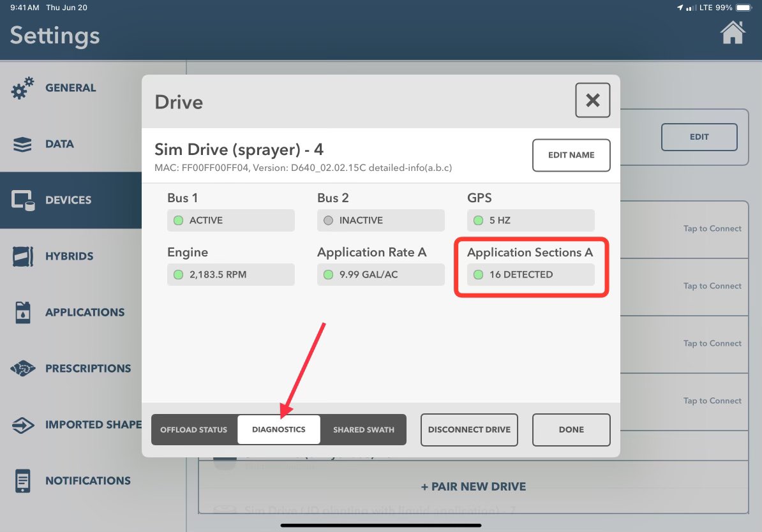
Task: Open the Prescriptions menu label
Action: click(88, 369)
